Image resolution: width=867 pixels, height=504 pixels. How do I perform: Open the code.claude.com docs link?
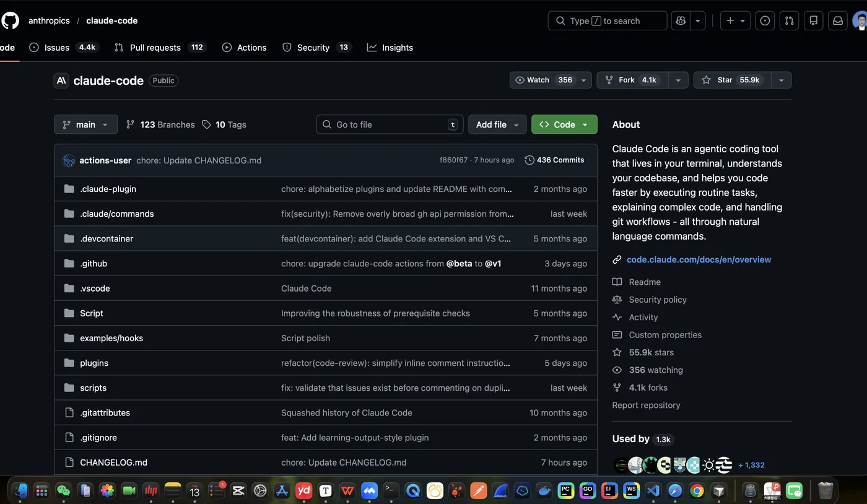coord(699,259)
